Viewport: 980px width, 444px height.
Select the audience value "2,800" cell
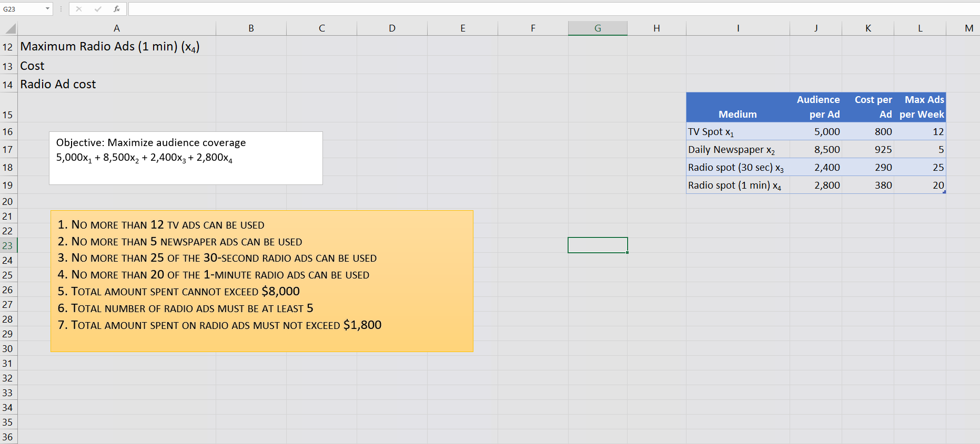click(816, 185)
